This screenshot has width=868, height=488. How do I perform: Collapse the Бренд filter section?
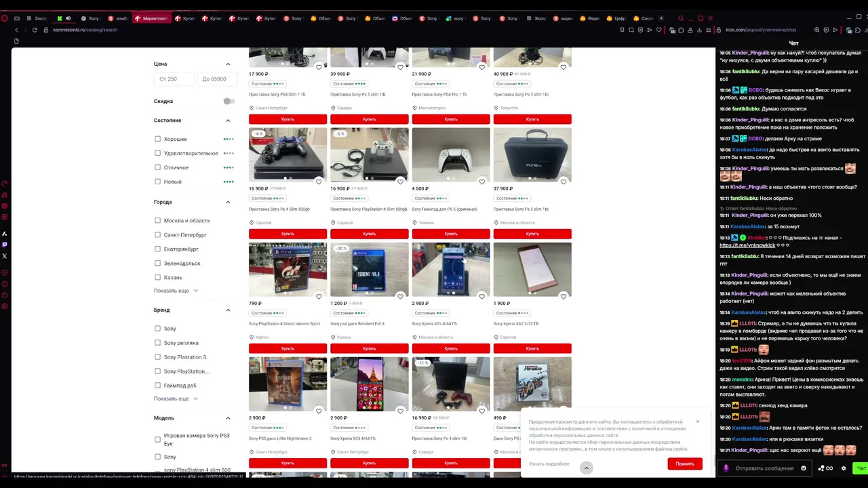[x=228, y=310]
